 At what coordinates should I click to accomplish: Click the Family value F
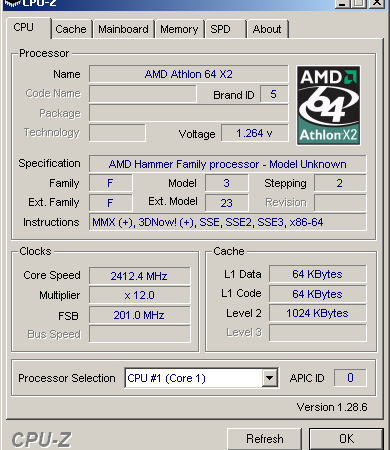111,183
